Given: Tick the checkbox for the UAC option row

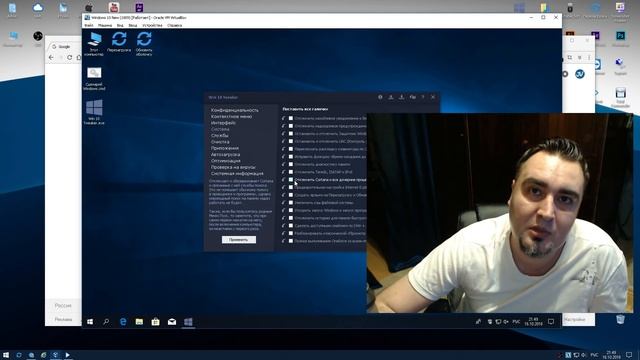Looking at the screenshot, I should (291, 141).
